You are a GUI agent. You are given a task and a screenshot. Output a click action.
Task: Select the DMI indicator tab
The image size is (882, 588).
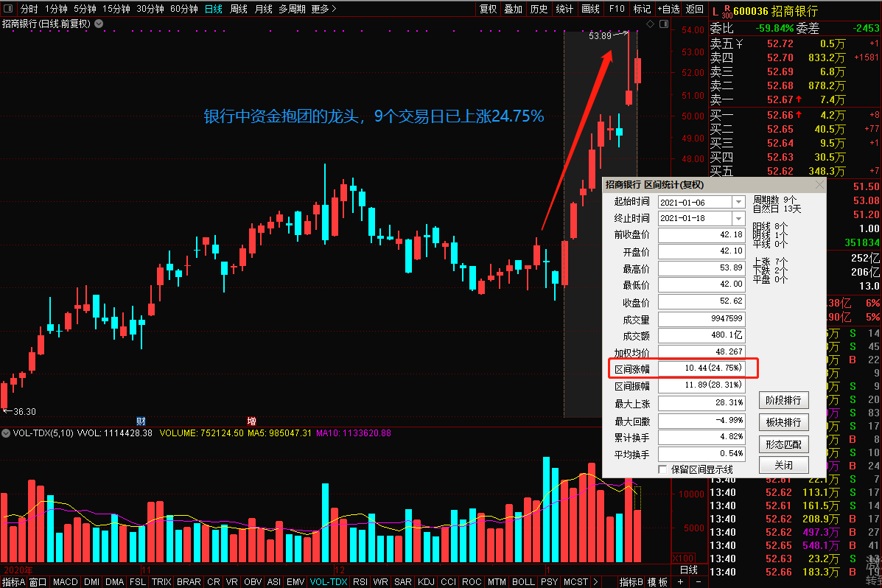tap(91, 582)
